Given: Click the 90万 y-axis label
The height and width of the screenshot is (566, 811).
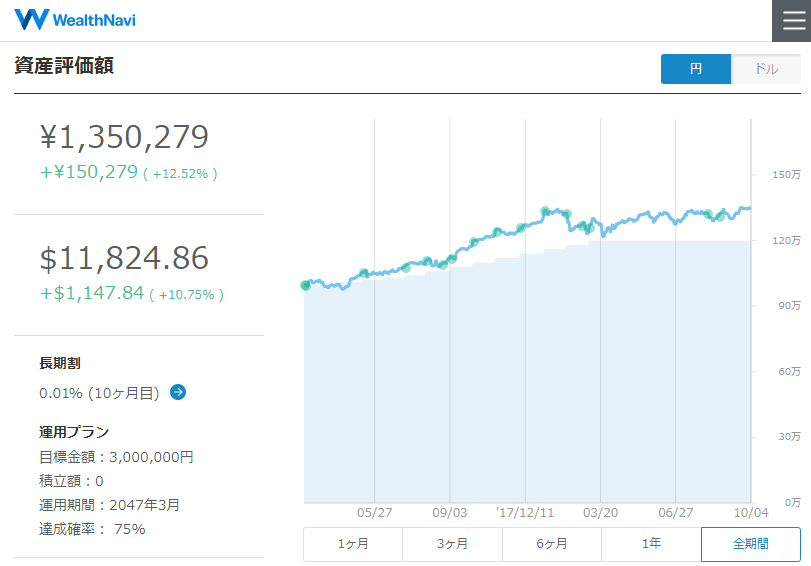Looking at the screenshot, I should (x=789, y=306).
